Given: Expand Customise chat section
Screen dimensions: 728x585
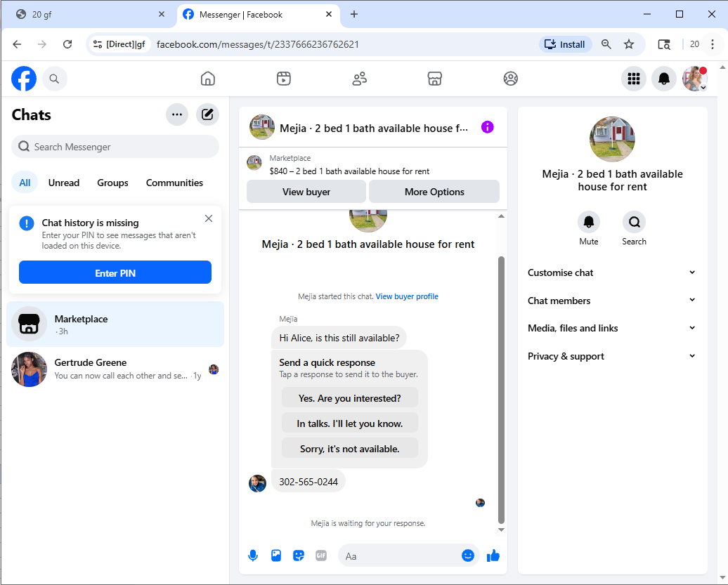Looking at the screenshot, I should coord(612,272).
